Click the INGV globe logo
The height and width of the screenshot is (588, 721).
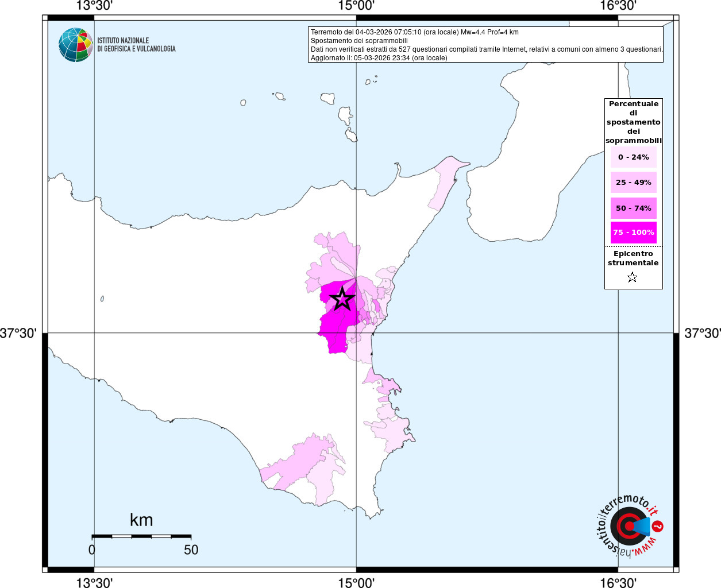[x=76, y=45]
